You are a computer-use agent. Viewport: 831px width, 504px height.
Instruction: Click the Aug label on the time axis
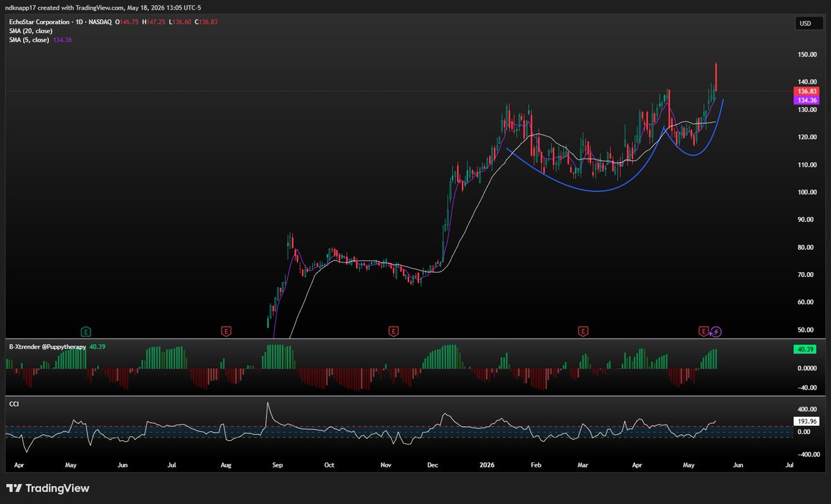point(226,465)
